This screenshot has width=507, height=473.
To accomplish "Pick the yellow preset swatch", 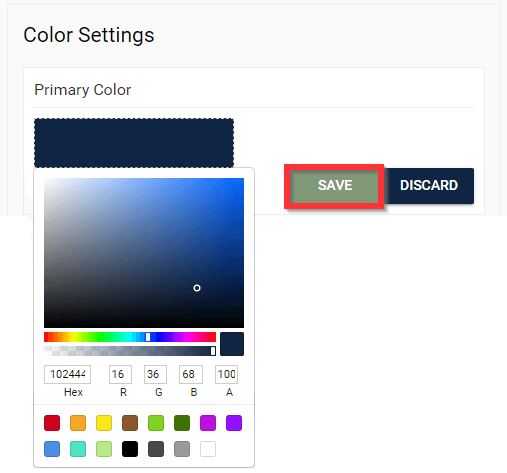I will pos(104,423).
